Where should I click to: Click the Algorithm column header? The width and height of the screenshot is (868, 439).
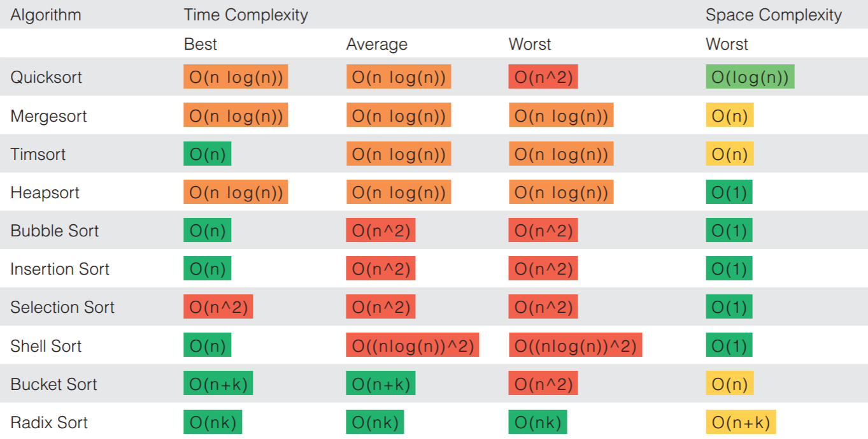pyautogui.click(x=46, y=15)
